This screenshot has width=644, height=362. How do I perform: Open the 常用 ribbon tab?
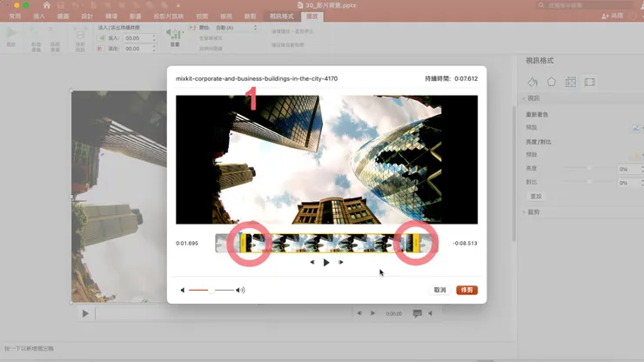click(x=15, y=17)
